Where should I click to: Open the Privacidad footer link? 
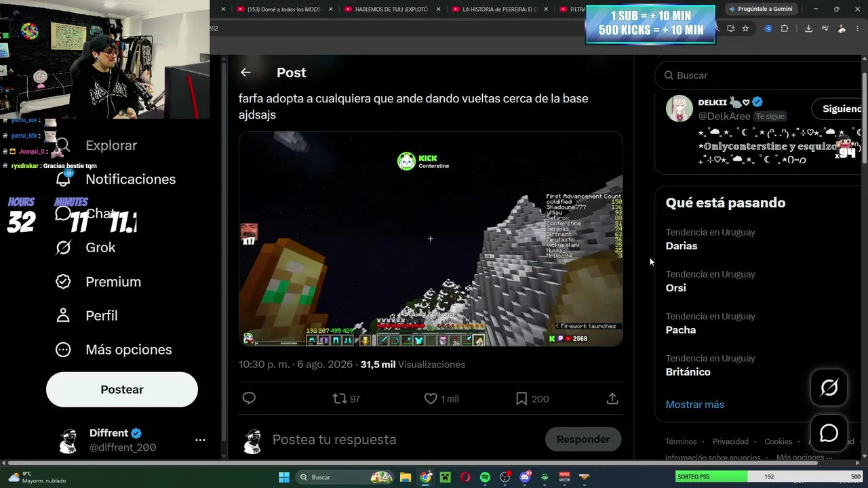pos(730,441)
